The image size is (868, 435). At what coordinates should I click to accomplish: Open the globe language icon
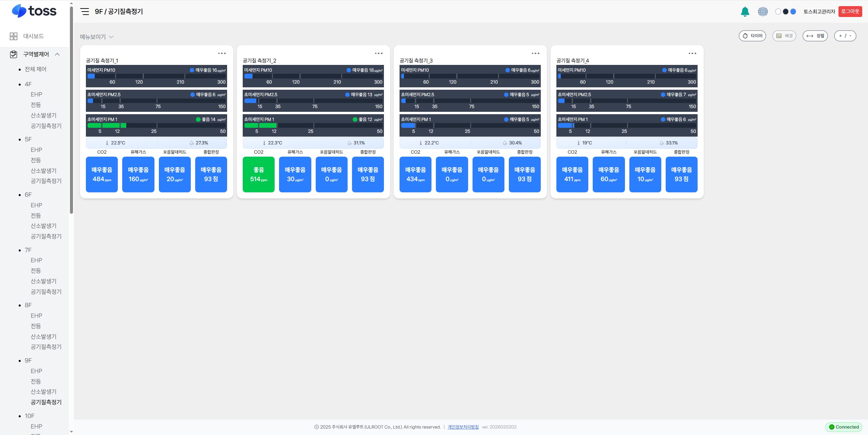(763, 12)
